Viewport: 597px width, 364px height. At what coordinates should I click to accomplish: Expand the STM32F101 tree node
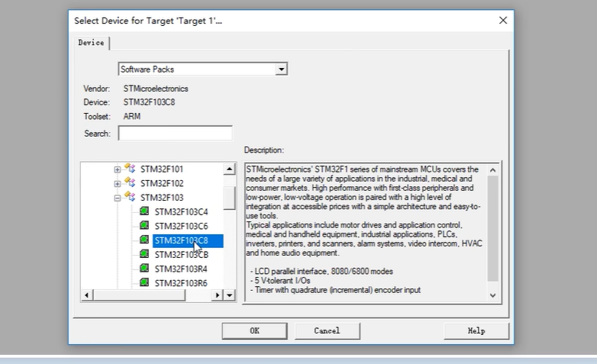point(118,169)
